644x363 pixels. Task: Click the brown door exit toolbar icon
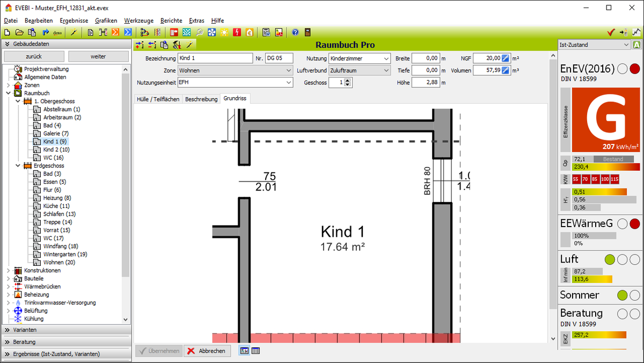point(308,32)
